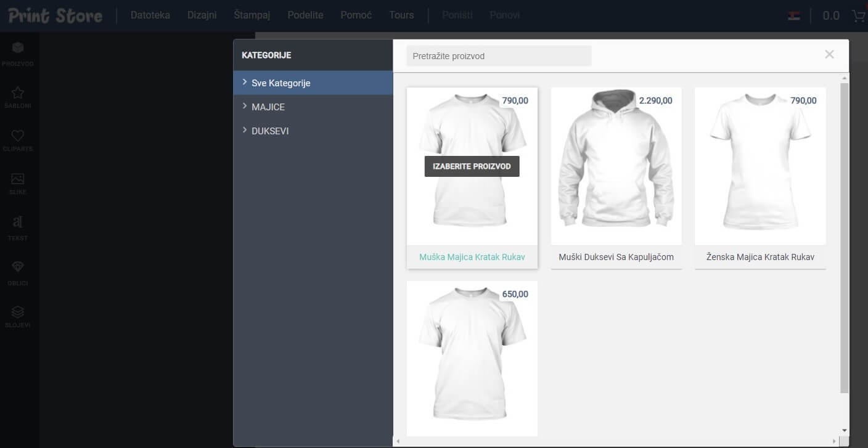Click Muška Majica Kratak Rukav link
The image size is (868, 448).
(472, 257)
